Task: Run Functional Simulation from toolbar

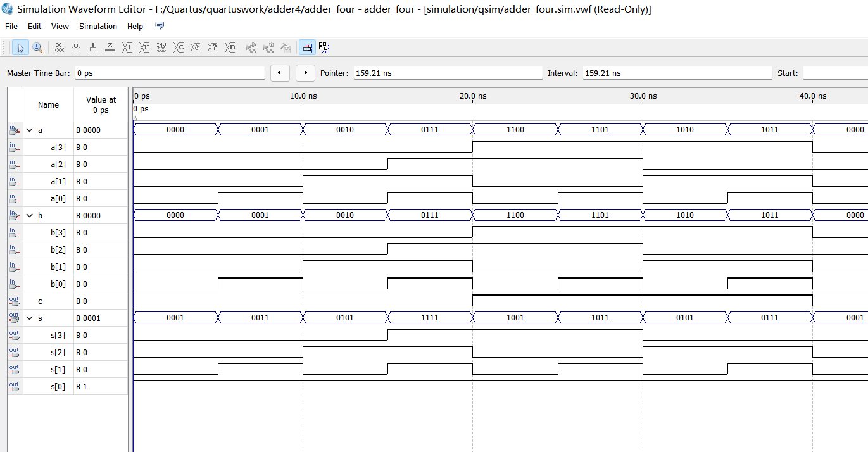Action: pos(251,47)
